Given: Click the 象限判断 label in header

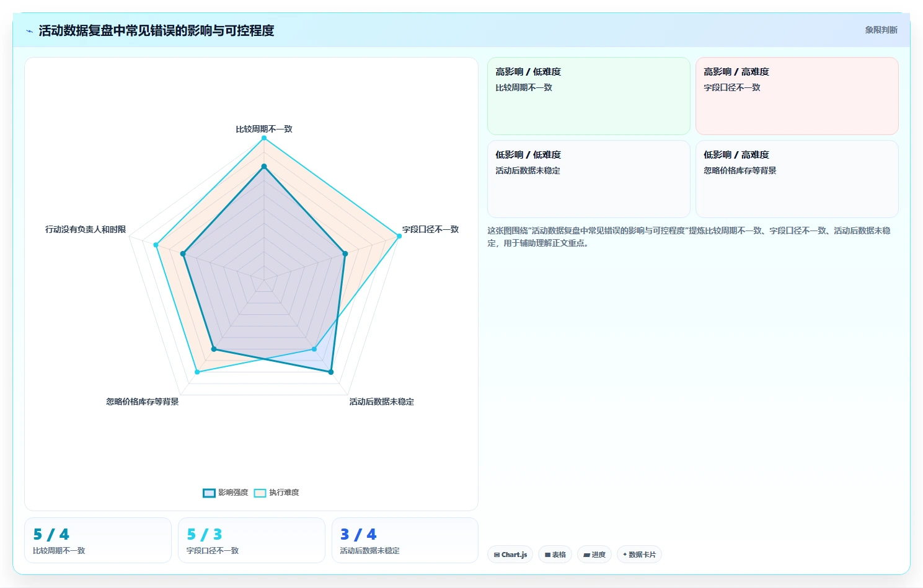Looking at the screenshot, I should 881,30.
